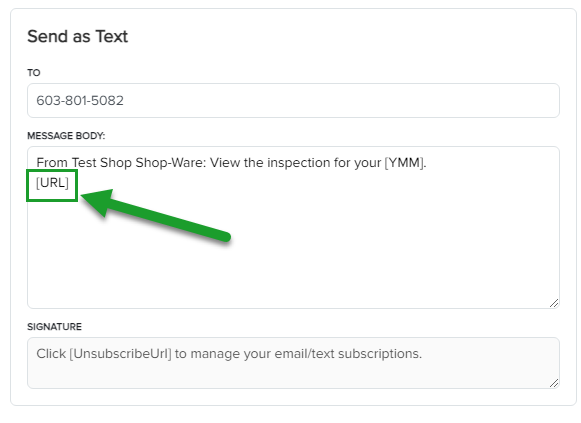The image size is (581, 423).
Task: Click the Signature box resize handle
Action: coord(554,383)
